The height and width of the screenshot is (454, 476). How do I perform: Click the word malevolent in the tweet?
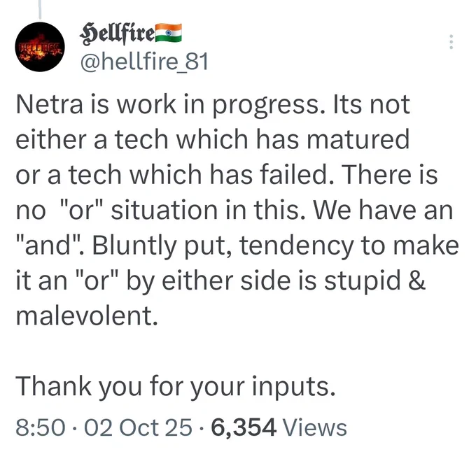[x=87, y=315]
